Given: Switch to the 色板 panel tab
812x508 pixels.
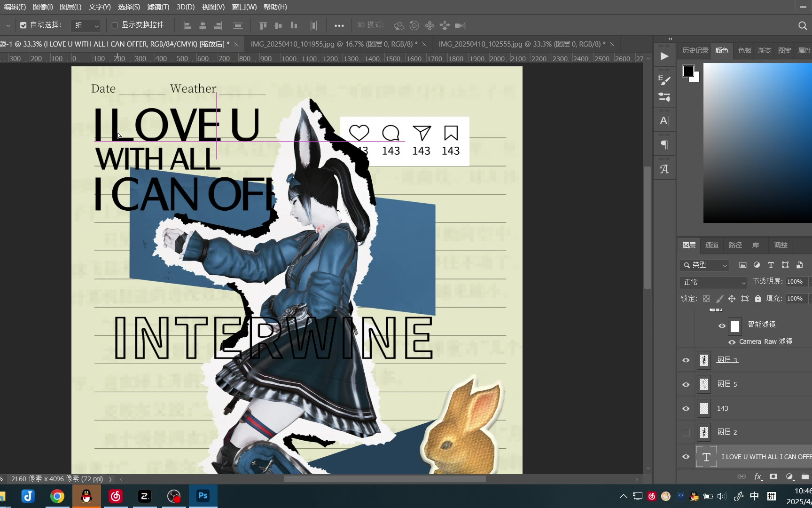Looking at the screenshot, I should [x=744, y=50].
